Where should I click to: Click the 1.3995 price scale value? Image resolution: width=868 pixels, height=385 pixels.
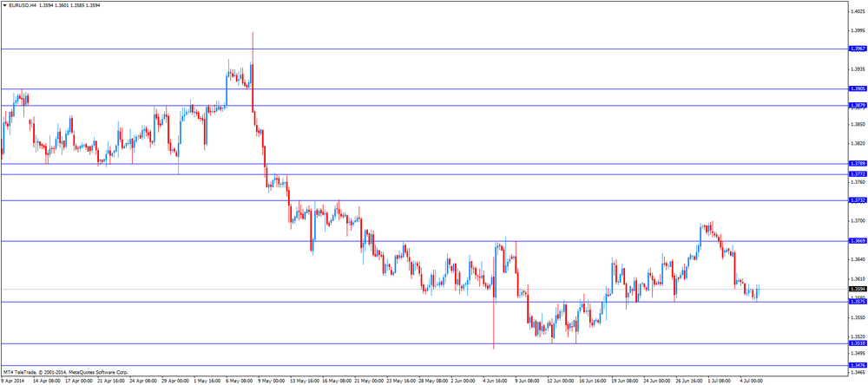[858, 31]
